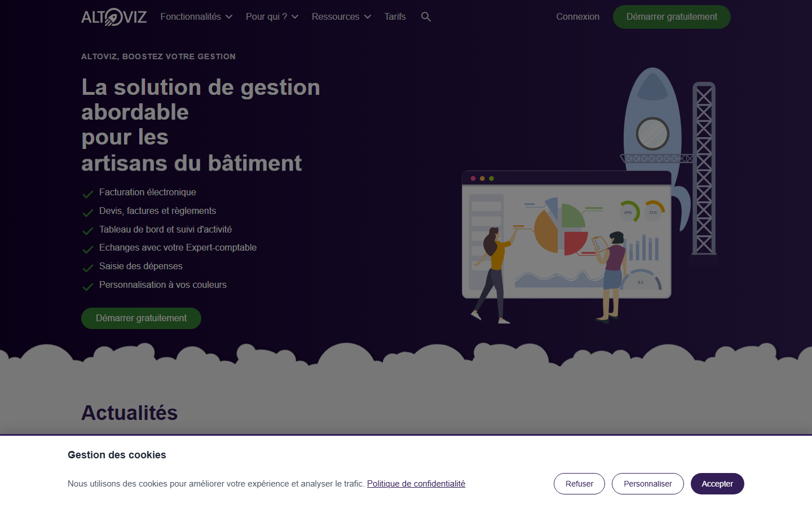This screenshot has height=508, width=812.
Task: Expand the Ressources menu
Action: (341, 17)
